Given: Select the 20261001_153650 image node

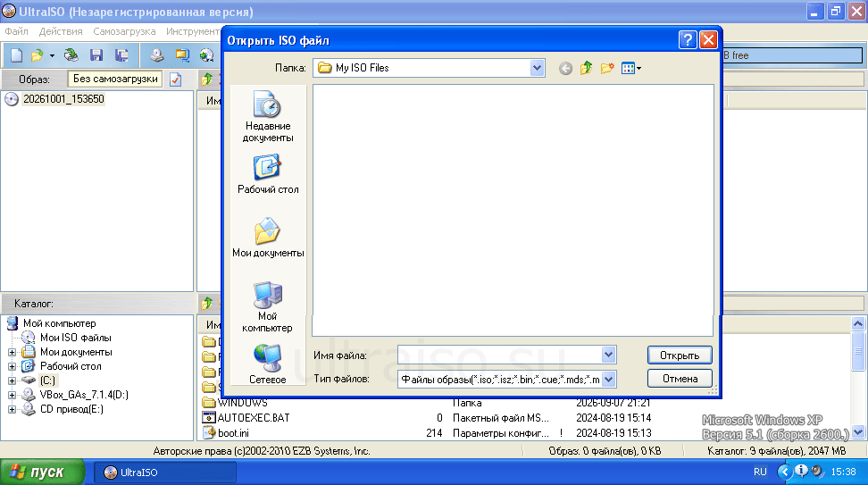Looking at the screenshot, I should click(x=63, y=99).
